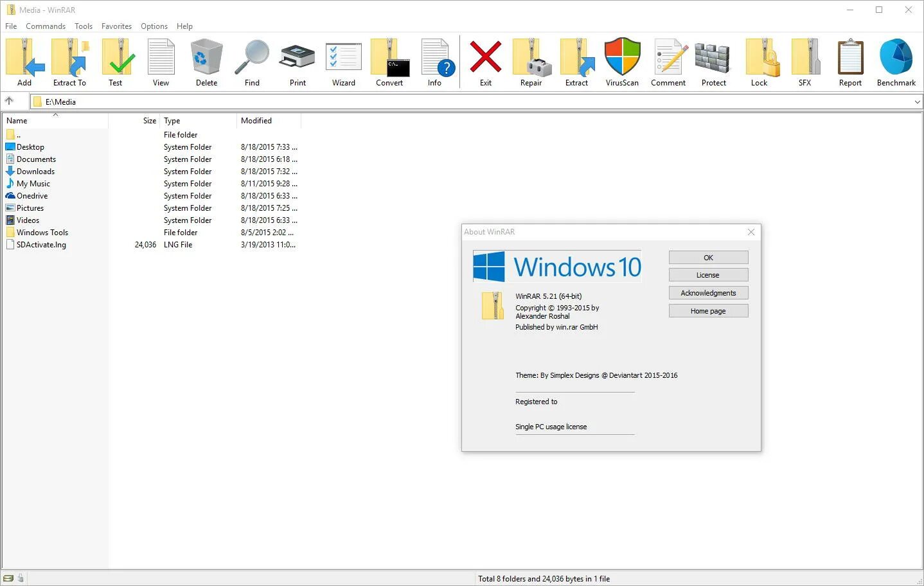Select the Downloads folder
This screenshot has height=586, width=924.
tap(30, 172)
